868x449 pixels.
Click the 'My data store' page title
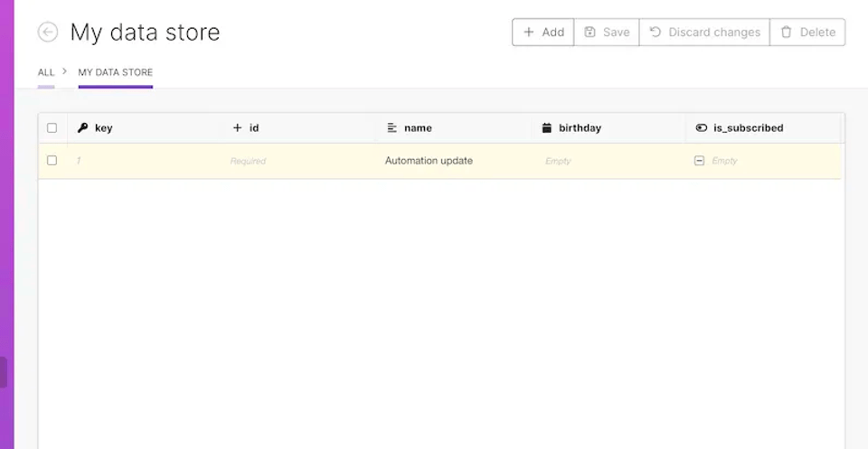[145, 33]
